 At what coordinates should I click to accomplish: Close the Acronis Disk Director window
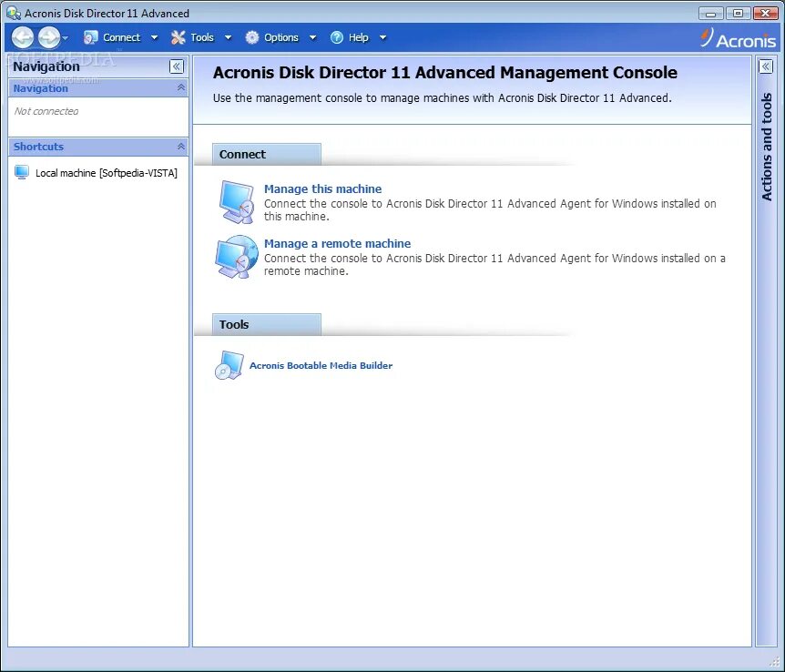click(x=766, y=13)
